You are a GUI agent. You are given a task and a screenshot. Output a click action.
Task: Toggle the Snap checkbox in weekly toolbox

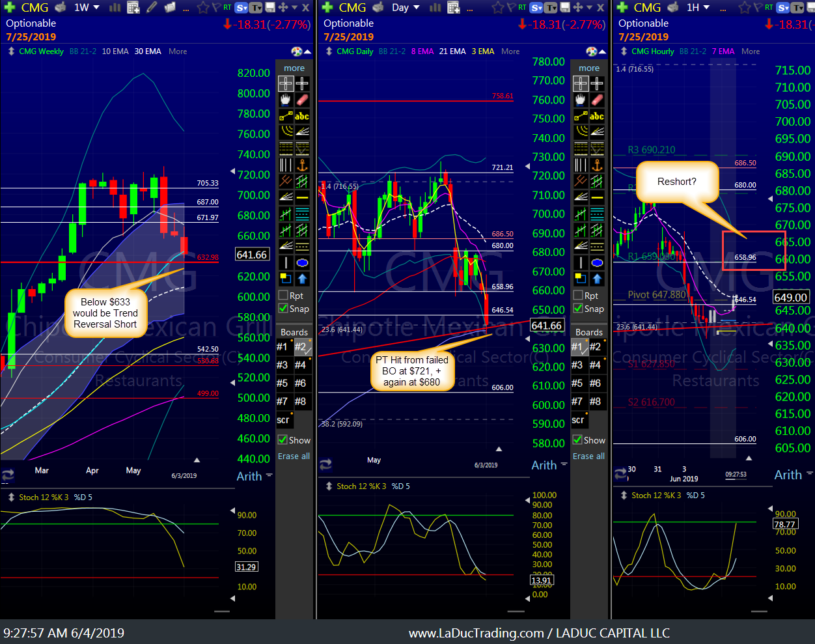click(283, 308)
